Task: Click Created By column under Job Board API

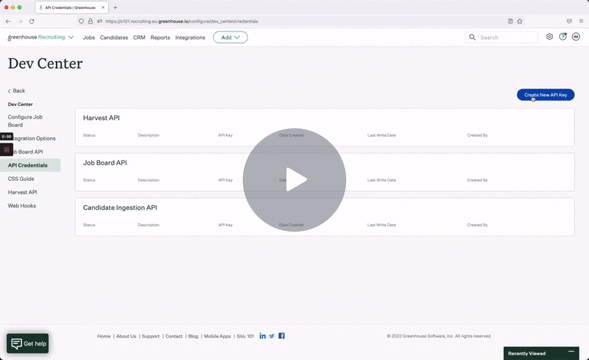Action: tap(477, 180)
